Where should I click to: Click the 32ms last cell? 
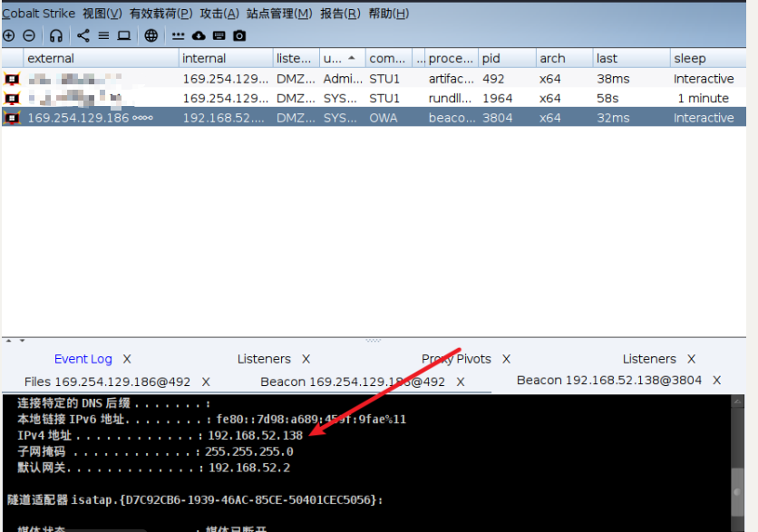(631, 118)
